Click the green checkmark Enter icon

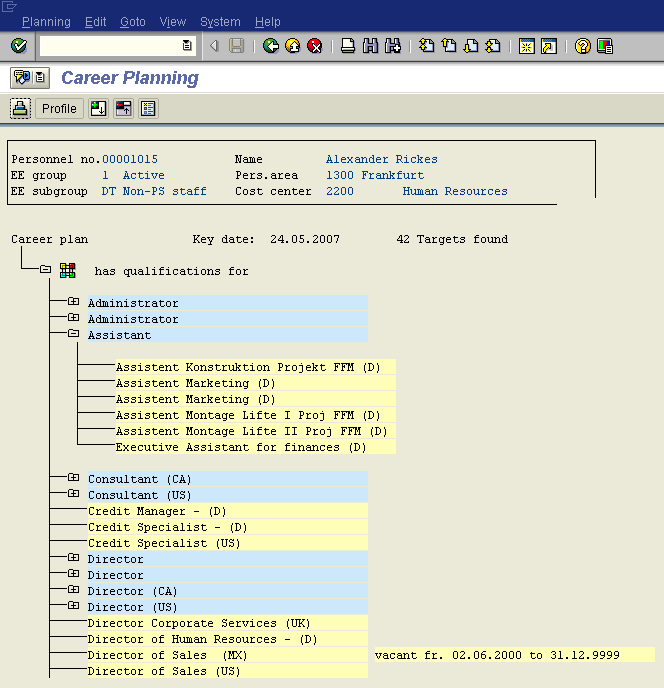(18, 46)
